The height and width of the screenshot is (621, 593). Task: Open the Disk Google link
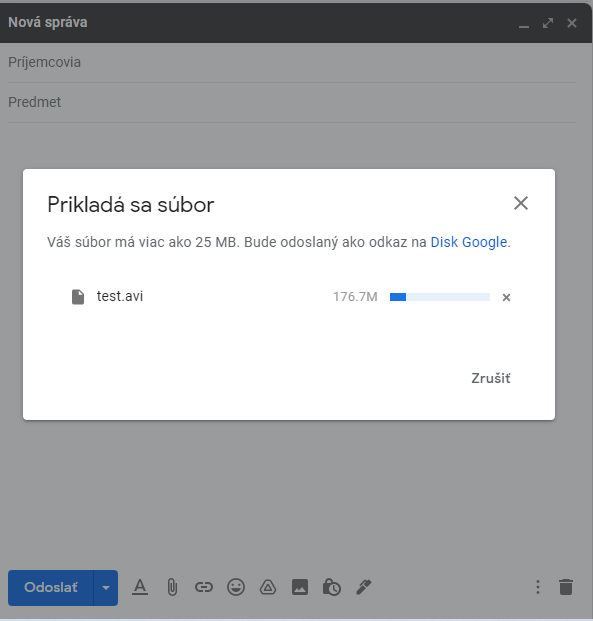[x=469, y=242]
